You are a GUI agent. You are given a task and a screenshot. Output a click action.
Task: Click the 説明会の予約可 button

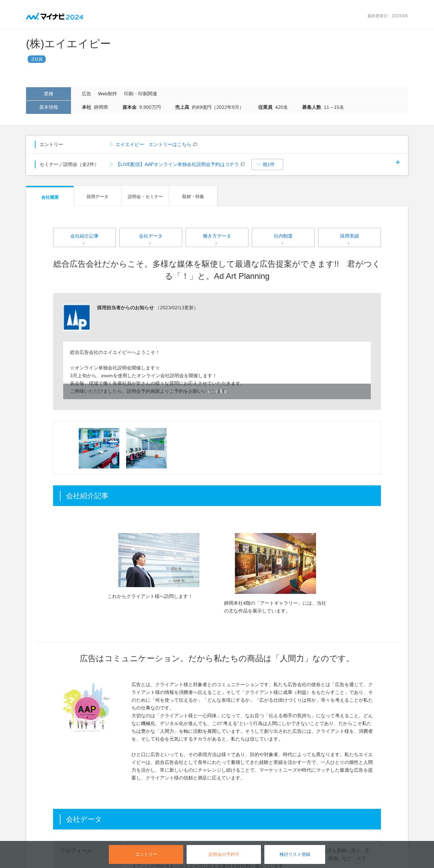tap(224, 854)
